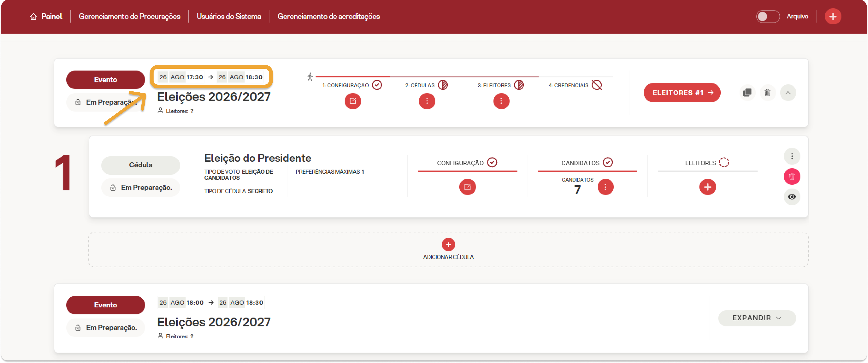
Task: Click the first event date range 17:30 to 18:30
Action: 211,77
